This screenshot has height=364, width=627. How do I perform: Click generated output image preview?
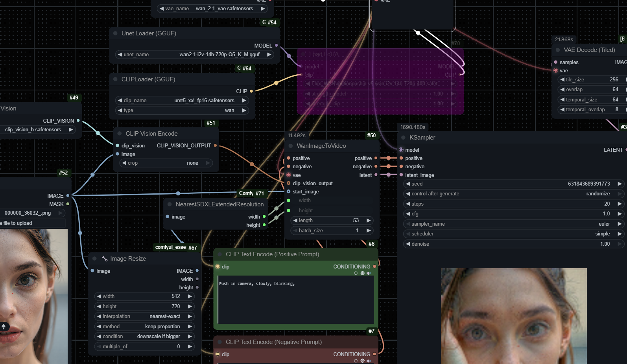pyautogui.click(x=514, y=316)
